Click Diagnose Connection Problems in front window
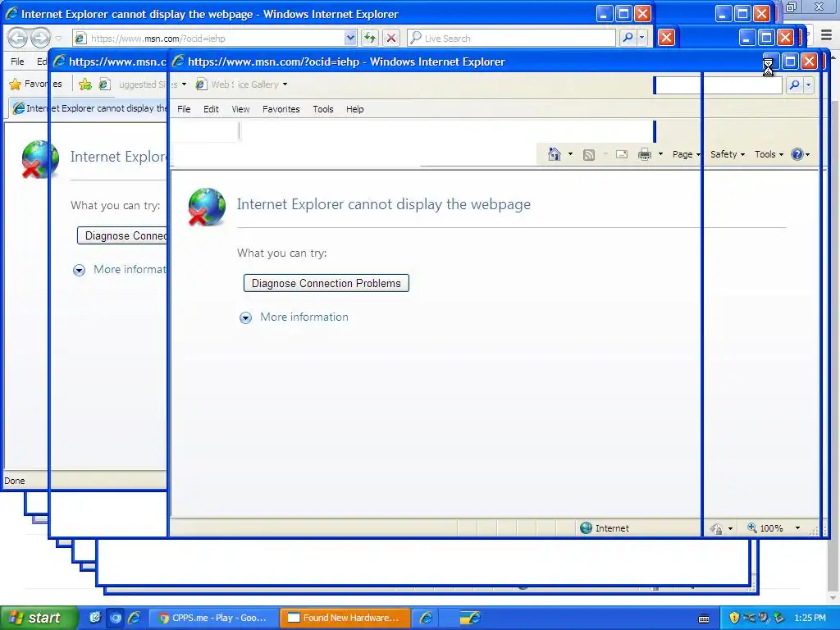 326,283
